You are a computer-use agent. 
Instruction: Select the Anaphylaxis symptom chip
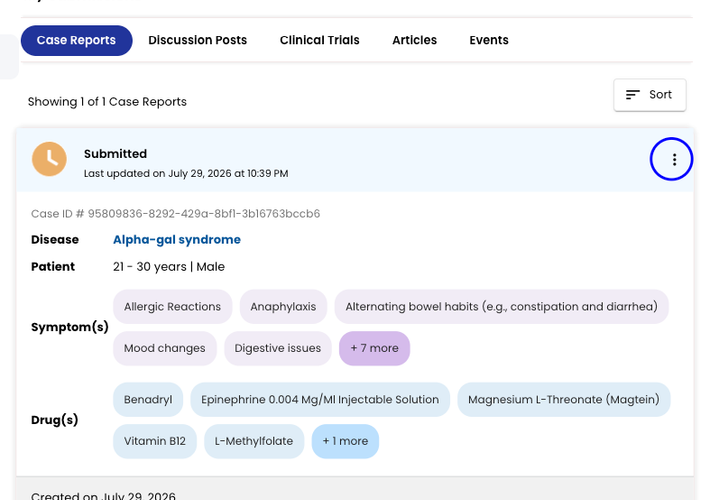coord(283,307)
